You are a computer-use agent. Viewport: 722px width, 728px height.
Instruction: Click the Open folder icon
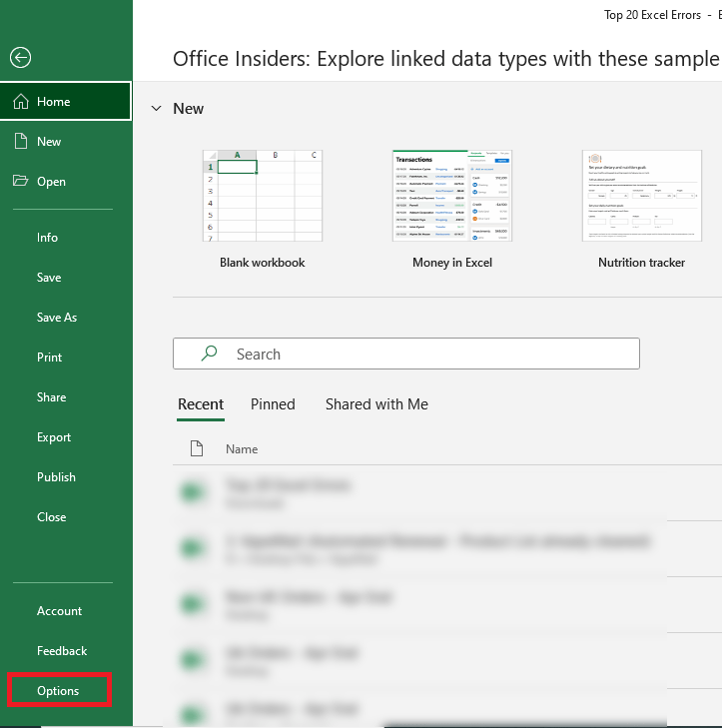pyautogui.click(x=20, y=182)
